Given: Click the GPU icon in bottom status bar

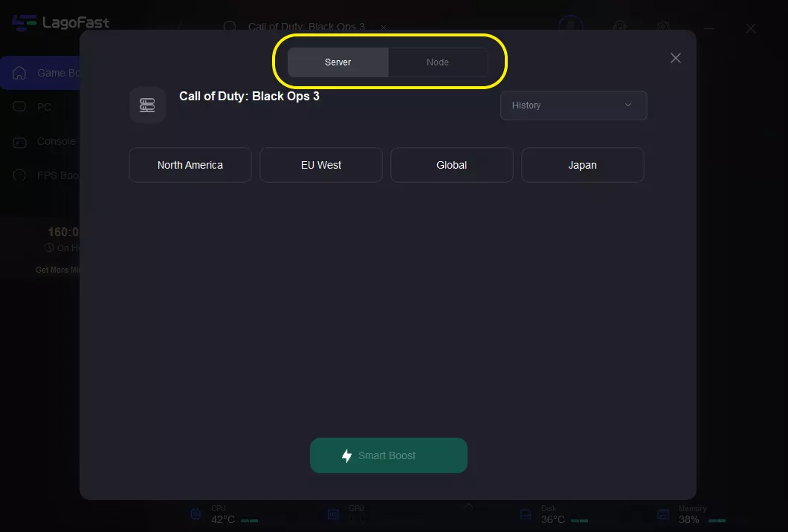Looking at the screenshot, I should pos(334,514).
